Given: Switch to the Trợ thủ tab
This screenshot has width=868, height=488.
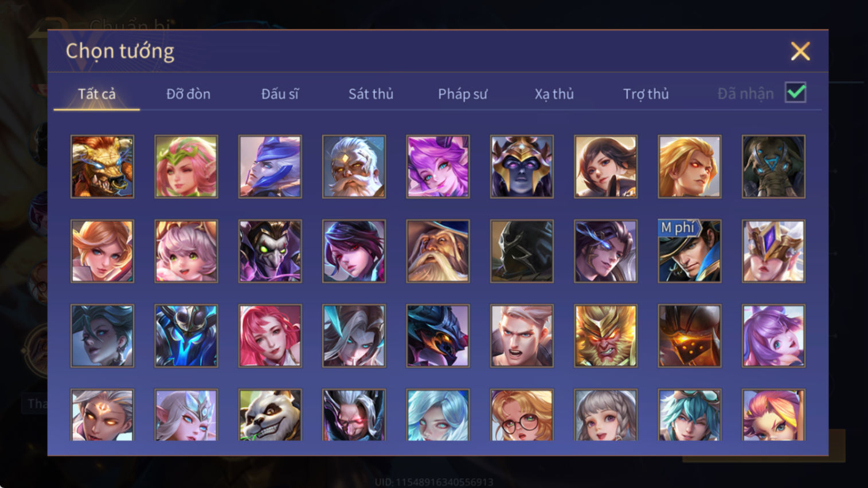Looking at the screenshot, I should [x=646, y=94].
